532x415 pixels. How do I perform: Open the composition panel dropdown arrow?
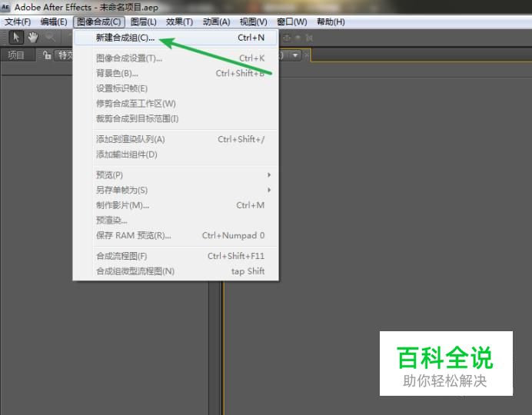click(x=295, y=55)
